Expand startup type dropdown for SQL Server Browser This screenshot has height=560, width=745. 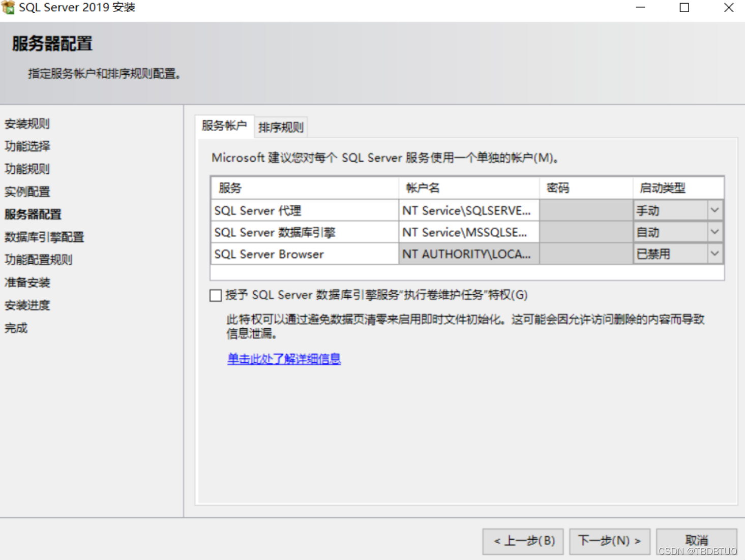pyautogui.click(x=716, y=254)
